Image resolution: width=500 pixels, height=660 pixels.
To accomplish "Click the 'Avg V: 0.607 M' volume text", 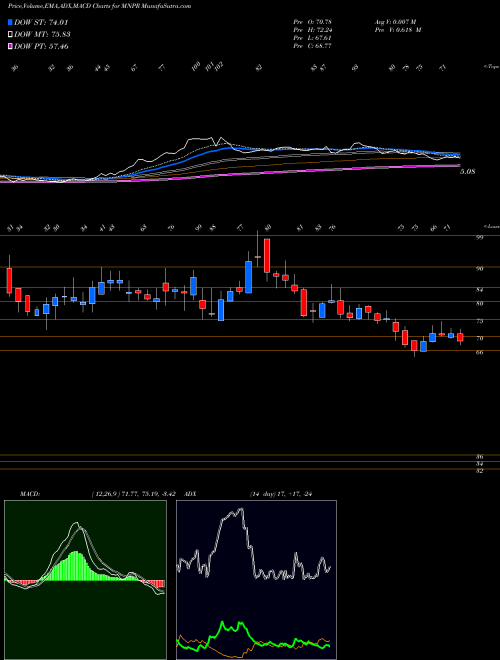I will tap(397, 22).
